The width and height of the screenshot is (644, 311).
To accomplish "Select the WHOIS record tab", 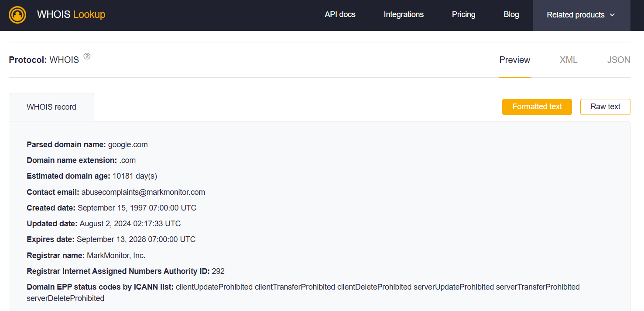I will (x=51, y=107).
